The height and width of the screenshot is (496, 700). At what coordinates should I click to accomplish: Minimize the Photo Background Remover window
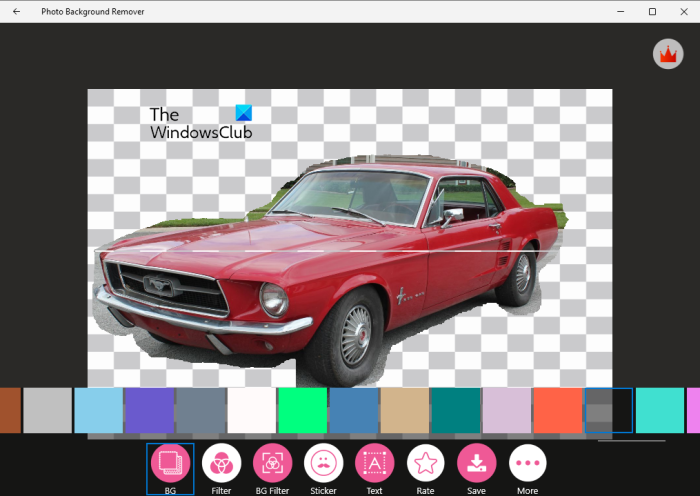pos(621,12)
